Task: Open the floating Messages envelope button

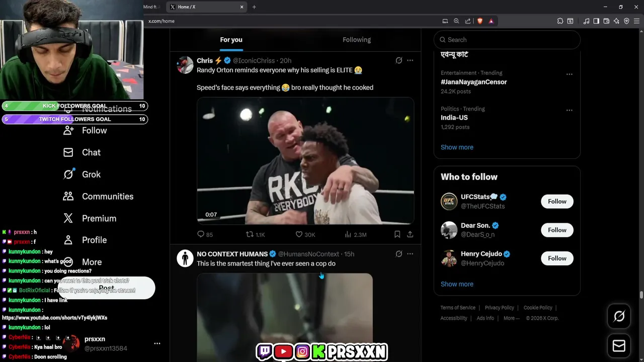Action: (x=619, y=346)
